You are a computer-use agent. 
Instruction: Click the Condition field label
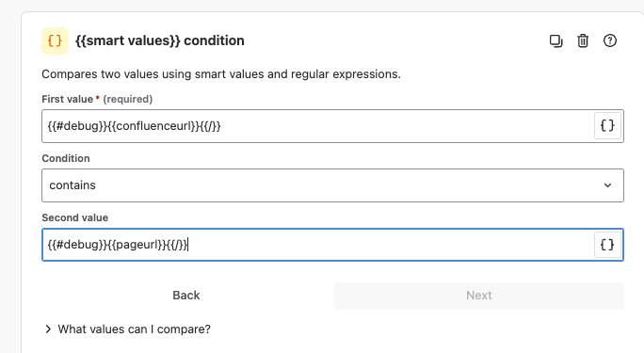pyautogui.click(x=66, y=158)
